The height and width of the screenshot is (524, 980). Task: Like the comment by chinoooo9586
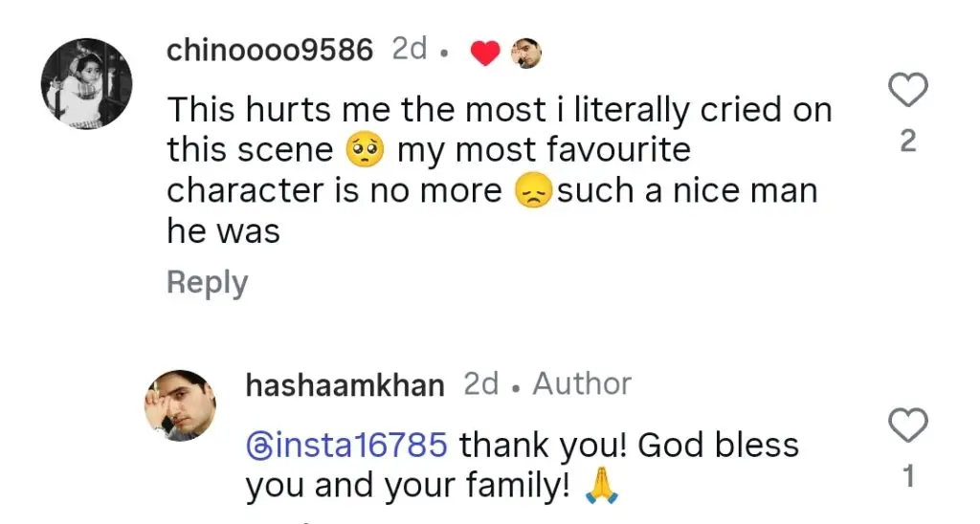pyautogui.click(x=908, y=92)
